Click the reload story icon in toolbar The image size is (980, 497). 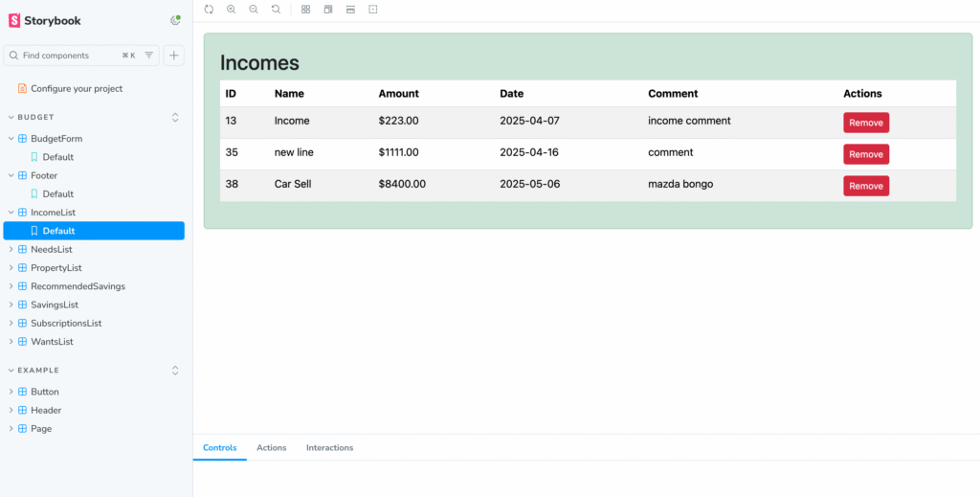209,9
